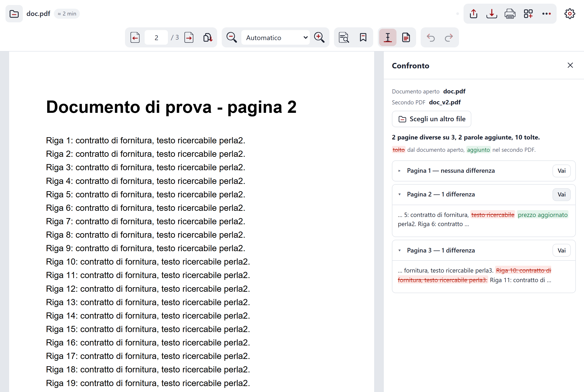This screenshot has height=392, width=584.
Task: Click Scegli un altro file button
Action: [x=431, y=119]
